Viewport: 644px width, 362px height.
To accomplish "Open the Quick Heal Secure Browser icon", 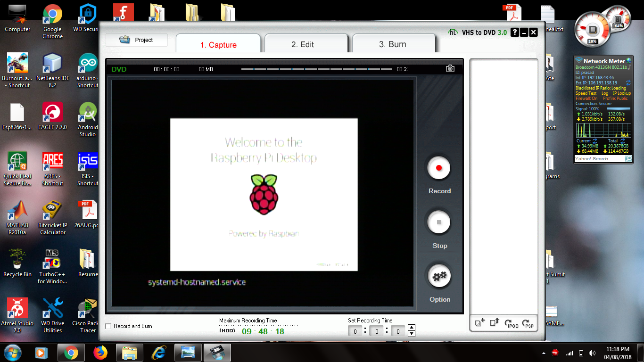I will 17,169.
